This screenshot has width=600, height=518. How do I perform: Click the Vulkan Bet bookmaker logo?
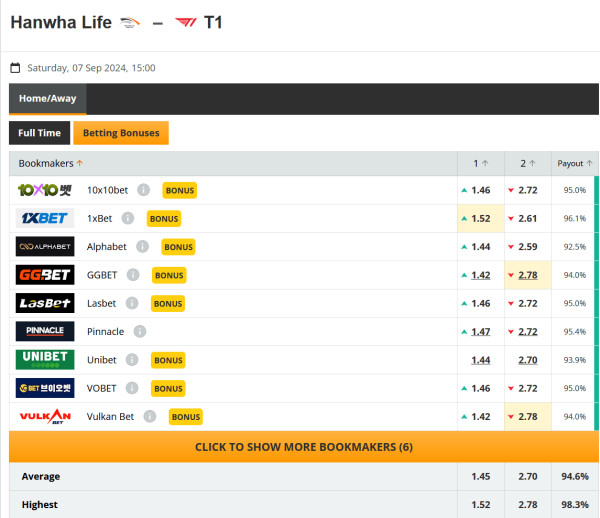click(45, 416)
